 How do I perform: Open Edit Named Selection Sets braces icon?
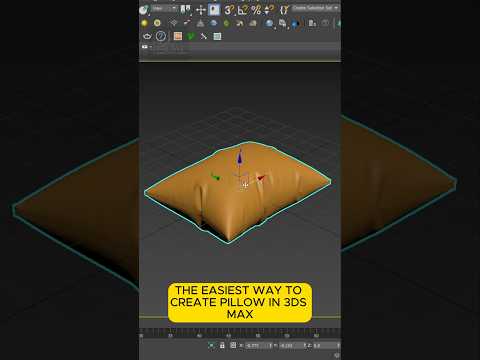284,10
